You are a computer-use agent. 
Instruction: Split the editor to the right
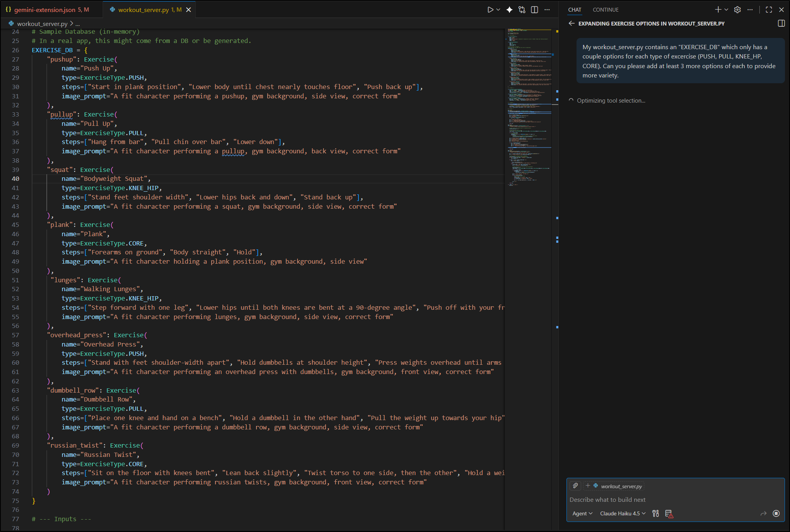coord(534,10)
